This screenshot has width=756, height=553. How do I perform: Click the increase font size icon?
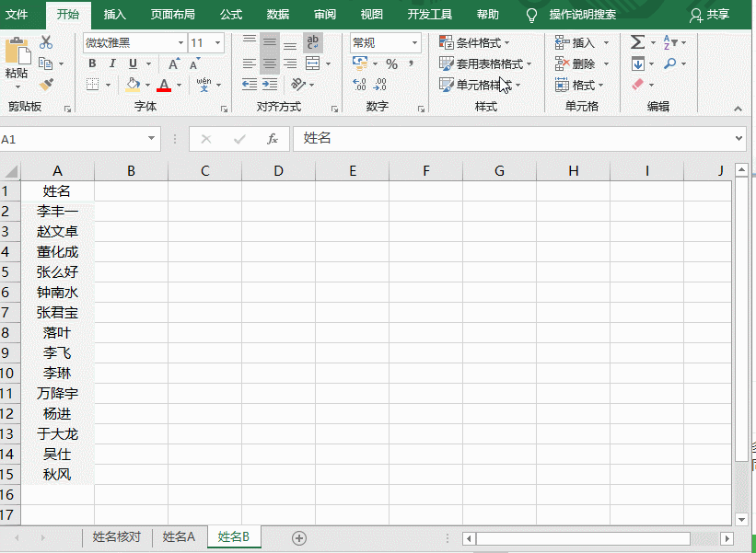174,64
